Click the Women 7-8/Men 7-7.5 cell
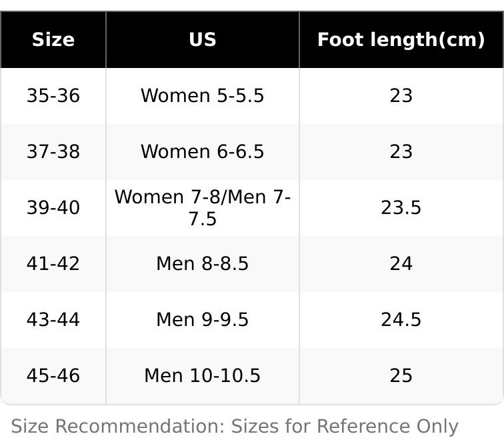Viewport: 504px width, 448px height. tap(203, 208)
